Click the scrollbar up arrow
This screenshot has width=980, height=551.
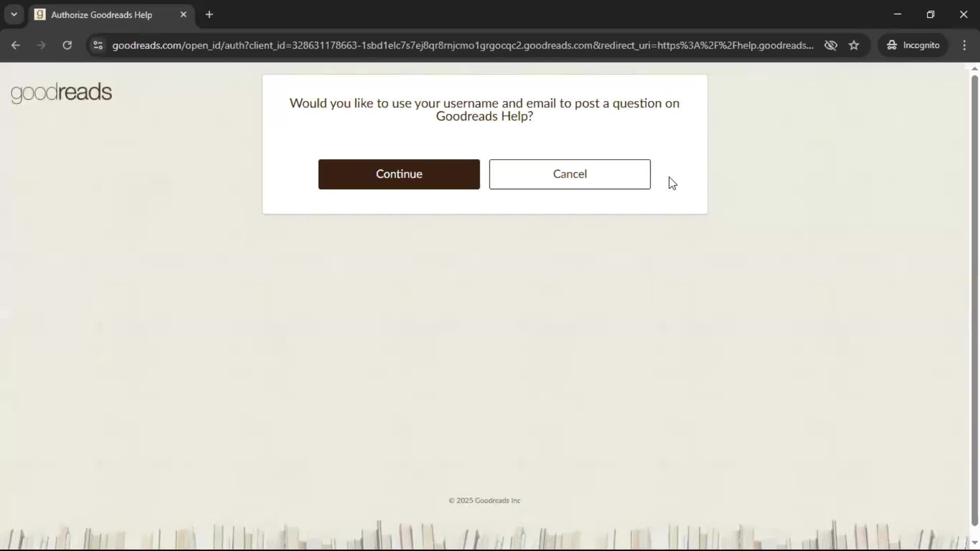click(974, 68)
